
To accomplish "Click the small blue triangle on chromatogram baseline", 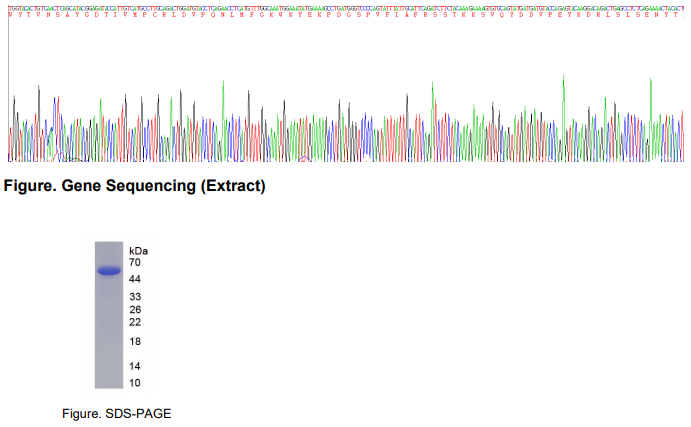I will point(305,159).
